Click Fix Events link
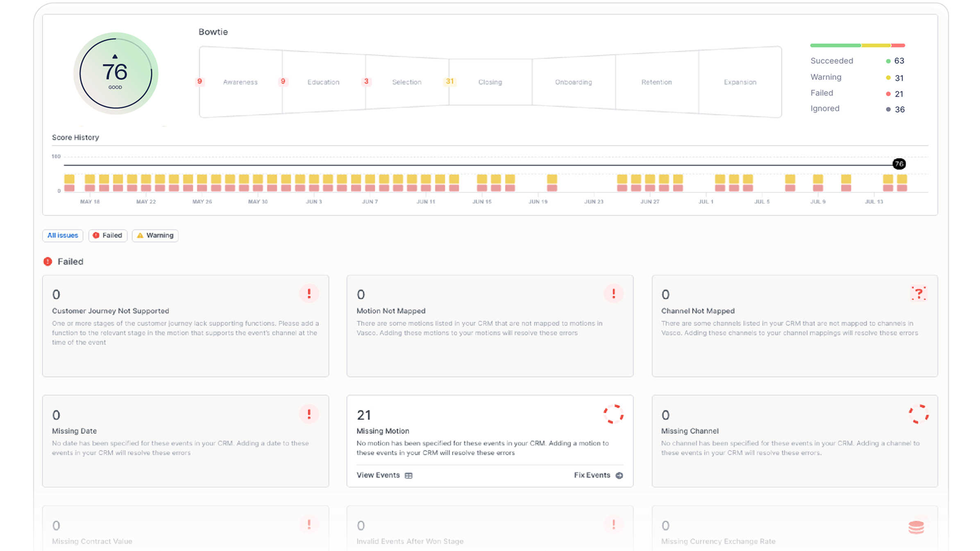This screenshot has width=980, height=551. (x=592, y=475)
